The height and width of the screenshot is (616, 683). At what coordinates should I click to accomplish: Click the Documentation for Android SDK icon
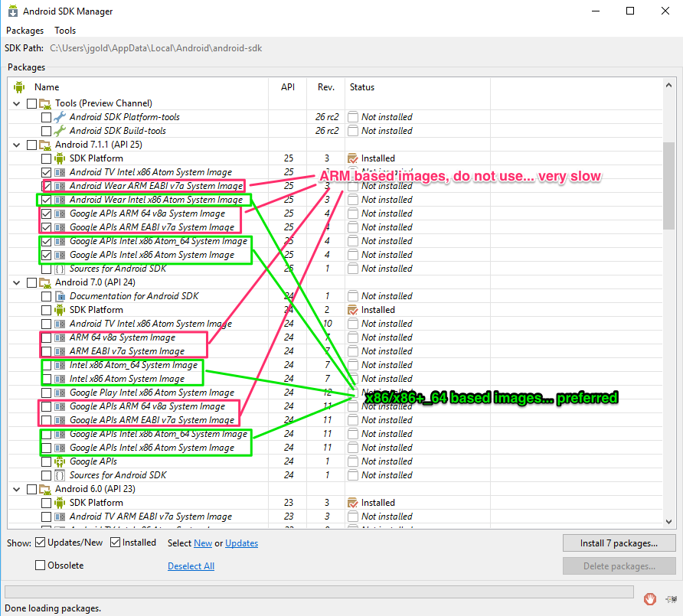(60, 296)
